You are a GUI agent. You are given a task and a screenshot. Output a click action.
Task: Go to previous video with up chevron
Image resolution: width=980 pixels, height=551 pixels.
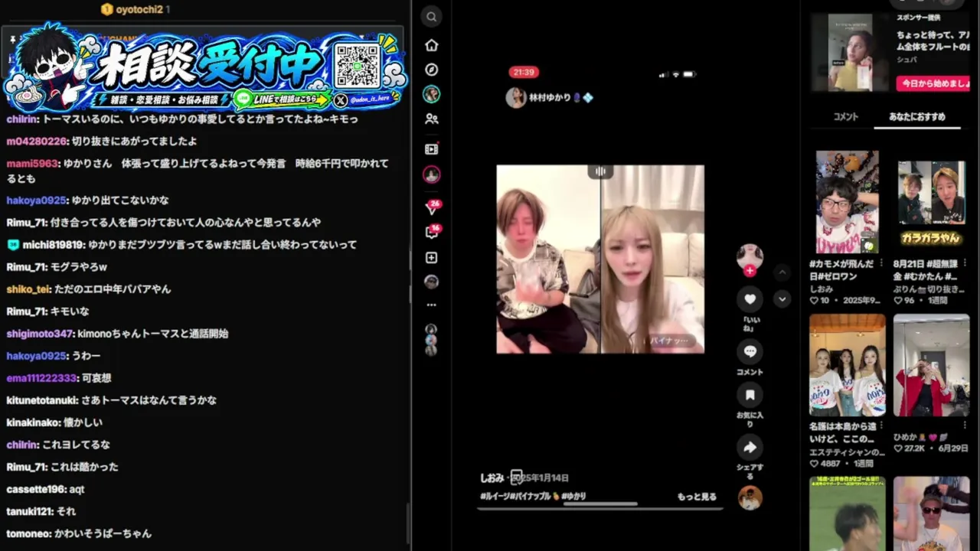[x=782, y=272]
